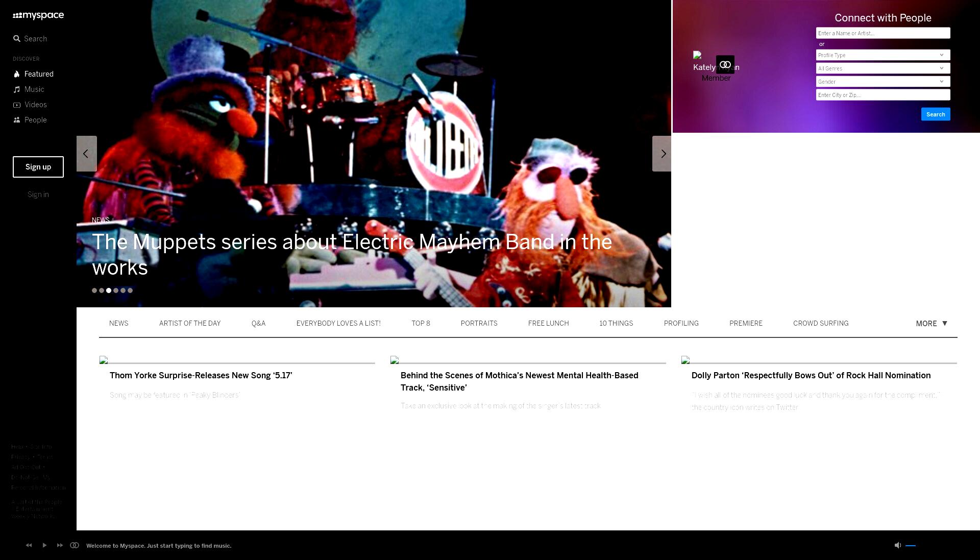Open Search from the sidebar
Image resolution: width=980 pixels, height=560 pixels.
(30, 39)
